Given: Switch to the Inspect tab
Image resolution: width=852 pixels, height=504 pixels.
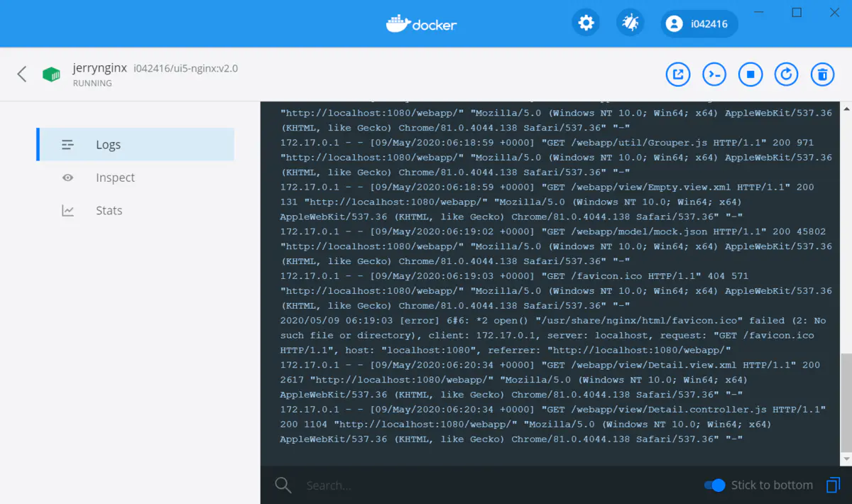Looking at the screenshot, I should 116,177.
